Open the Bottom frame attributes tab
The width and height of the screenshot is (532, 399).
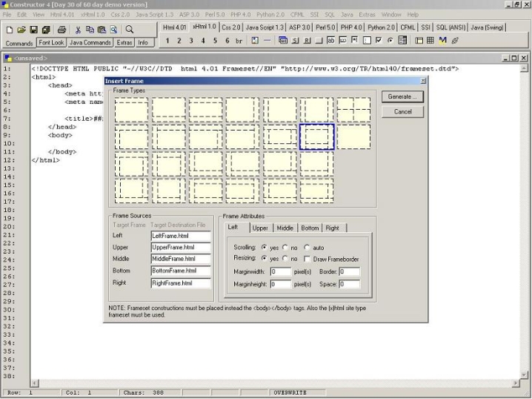(x=310, y=228)
